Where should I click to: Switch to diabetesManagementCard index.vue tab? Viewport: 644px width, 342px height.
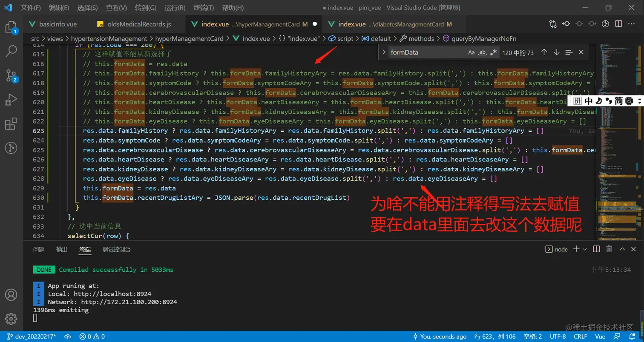(x=394, y=24)
